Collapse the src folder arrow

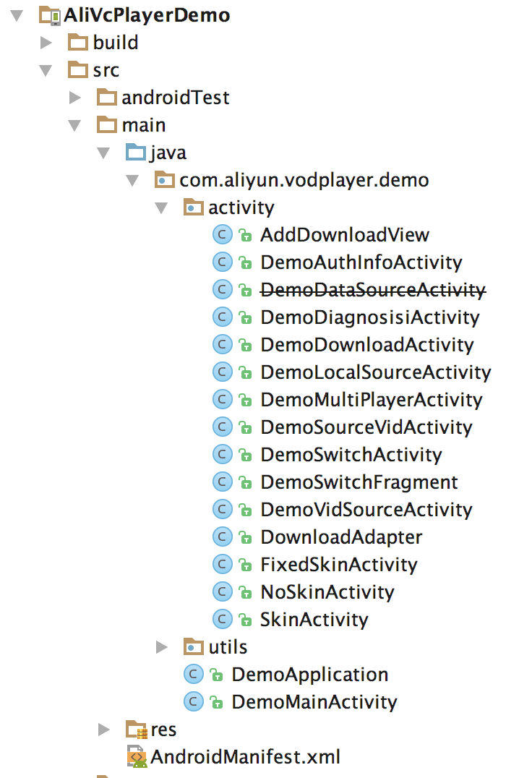coord(46,71)
